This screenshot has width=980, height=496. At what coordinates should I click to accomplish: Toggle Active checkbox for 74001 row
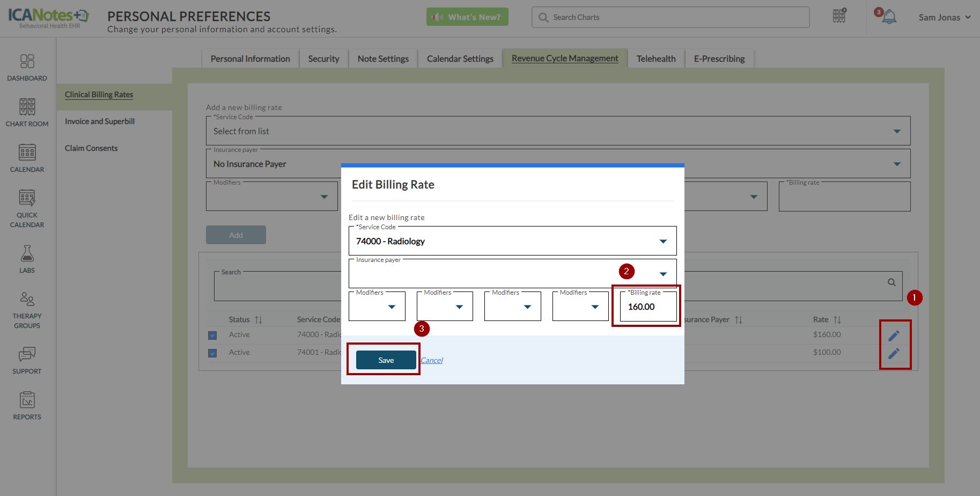click(212, 353)
